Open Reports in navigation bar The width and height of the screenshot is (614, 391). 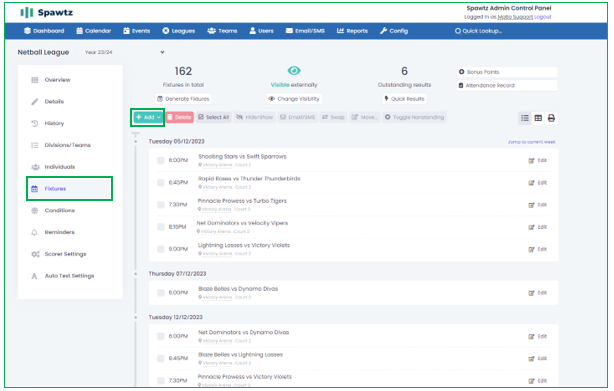[352, 31]
